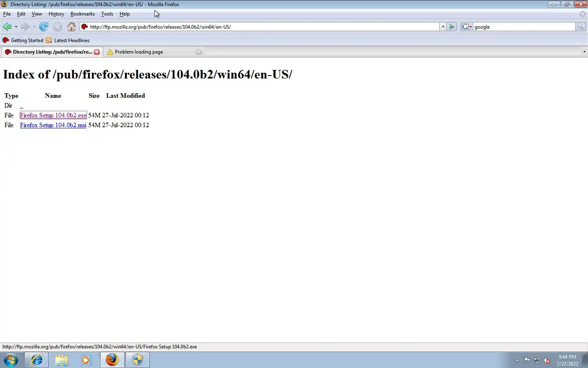Open the Back button history dropdown

(16, 27)
